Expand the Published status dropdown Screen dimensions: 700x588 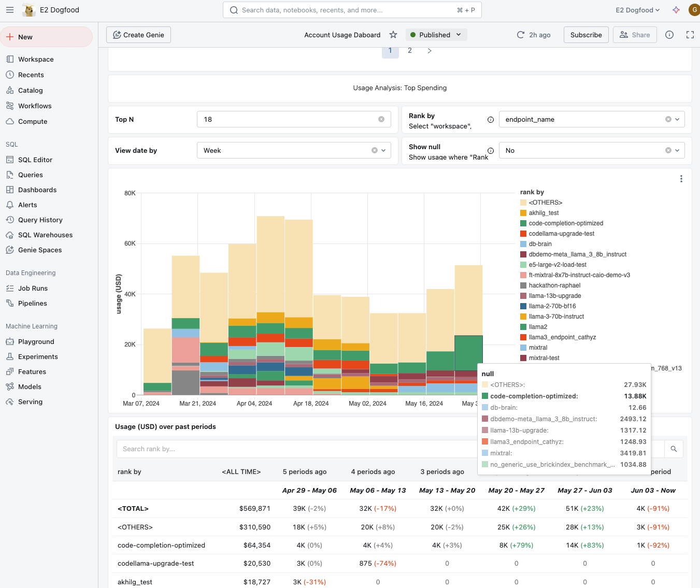pos(436,35)
